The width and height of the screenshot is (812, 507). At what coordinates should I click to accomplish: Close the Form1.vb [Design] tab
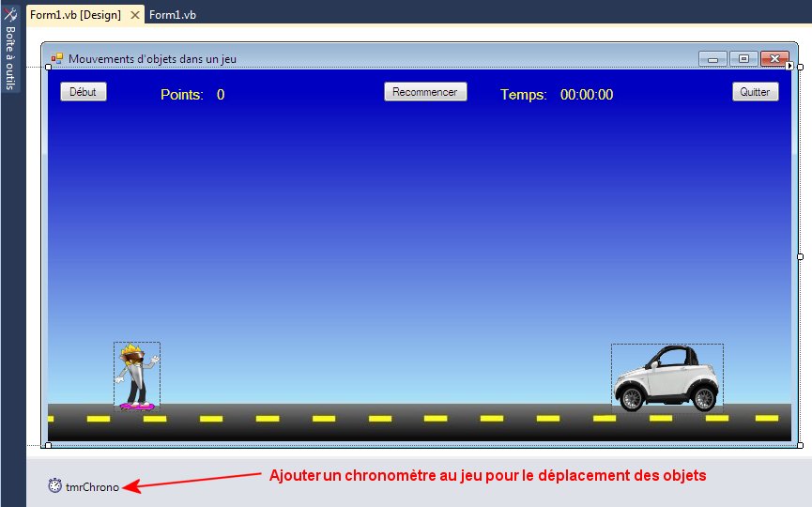pos(134,15)
